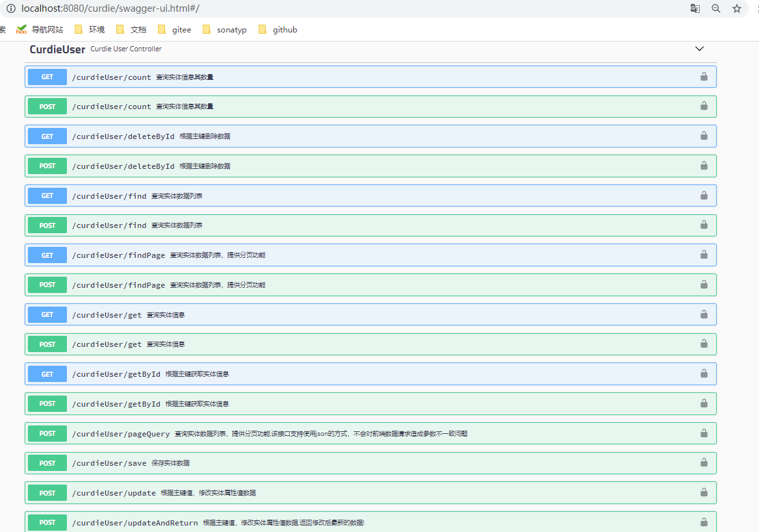The width and height of the screenshot is (759, 532).
Task: Open the gitee bookmarks folder
Action: [x=175, y=29]
